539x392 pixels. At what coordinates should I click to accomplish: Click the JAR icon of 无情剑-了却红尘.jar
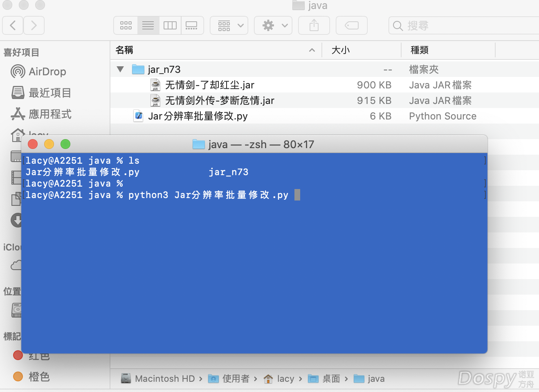click(x=155, y=85)
